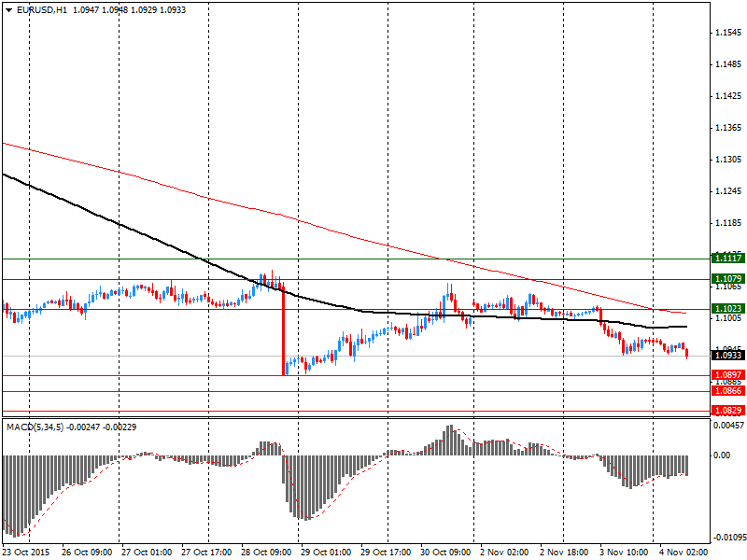Viewport: 747px width, 560px height.
Task: Select the 1.1245 price scale value
Action: point(729,191)
